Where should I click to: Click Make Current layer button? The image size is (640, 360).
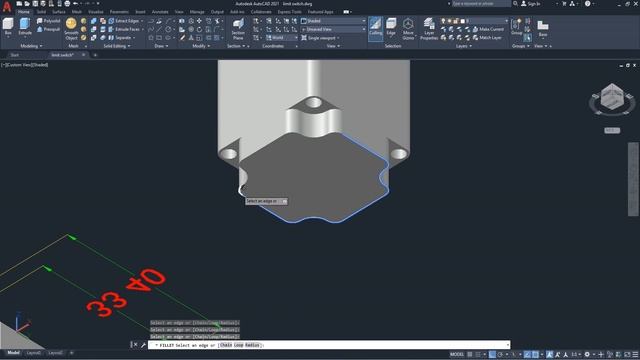click(x=488, y=29)
